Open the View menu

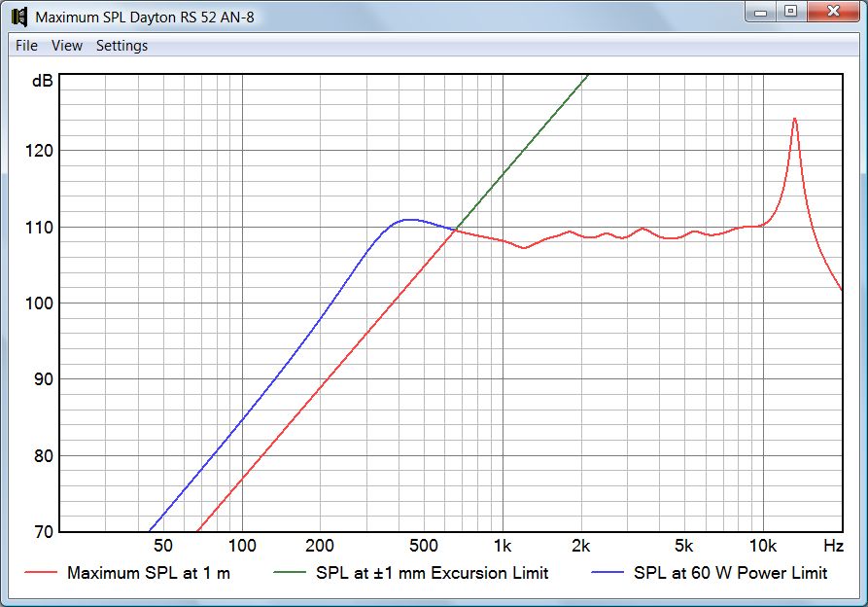(x=67, y=46)
